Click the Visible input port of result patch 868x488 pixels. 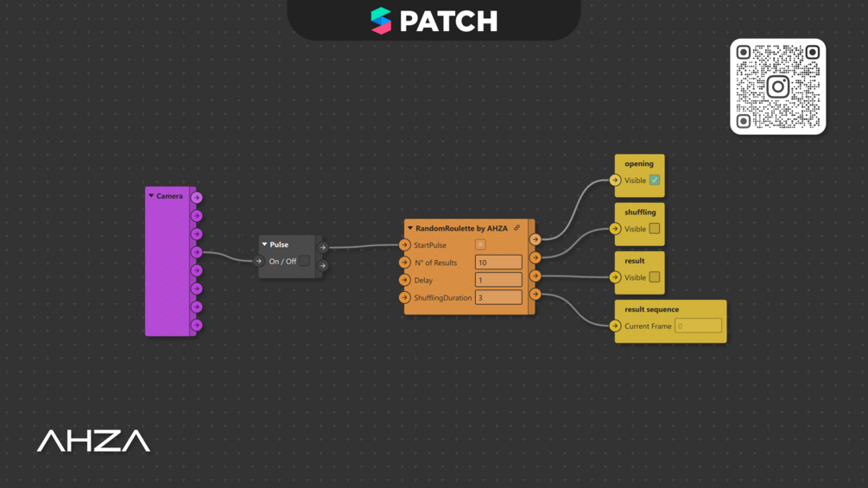[615, 277]
